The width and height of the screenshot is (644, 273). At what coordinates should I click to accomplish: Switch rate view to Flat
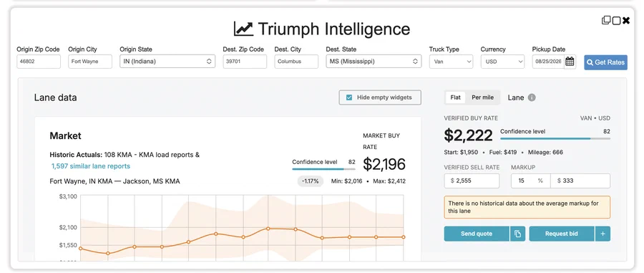456,97
